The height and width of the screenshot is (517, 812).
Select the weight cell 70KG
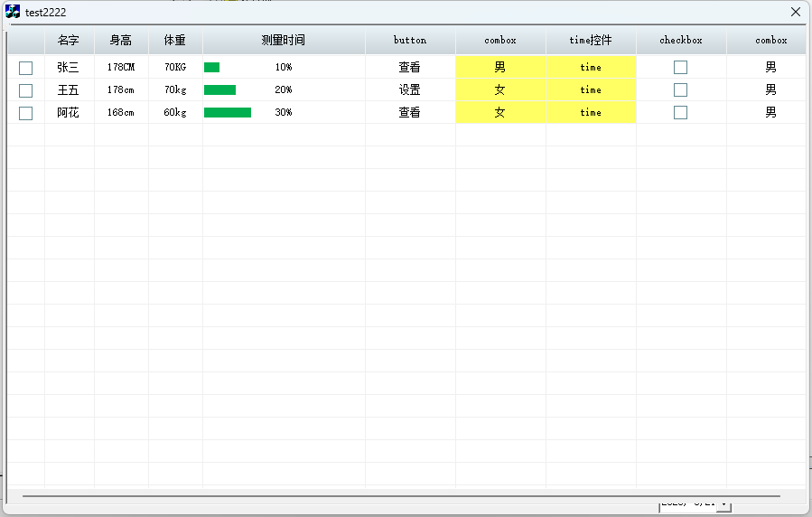coord(175,67)
